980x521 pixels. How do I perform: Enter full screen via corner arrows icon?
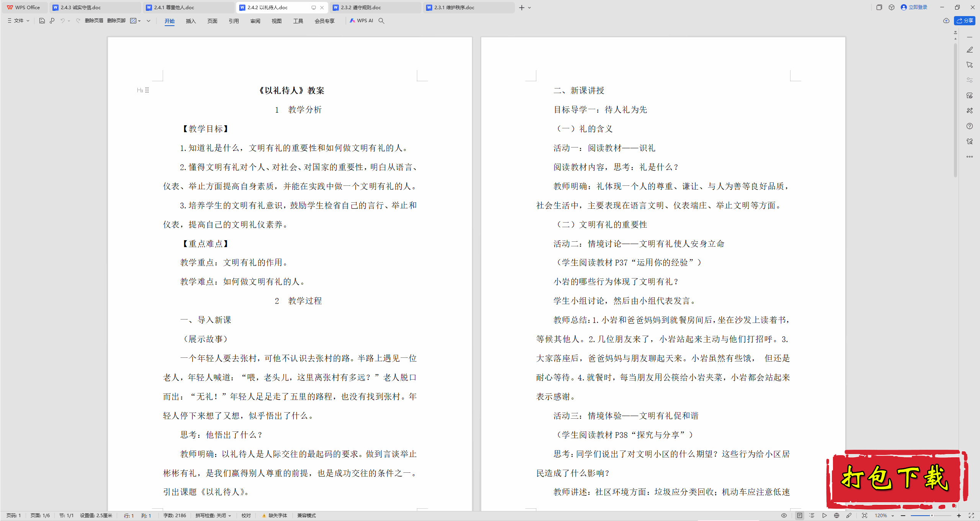pos(971,516)
